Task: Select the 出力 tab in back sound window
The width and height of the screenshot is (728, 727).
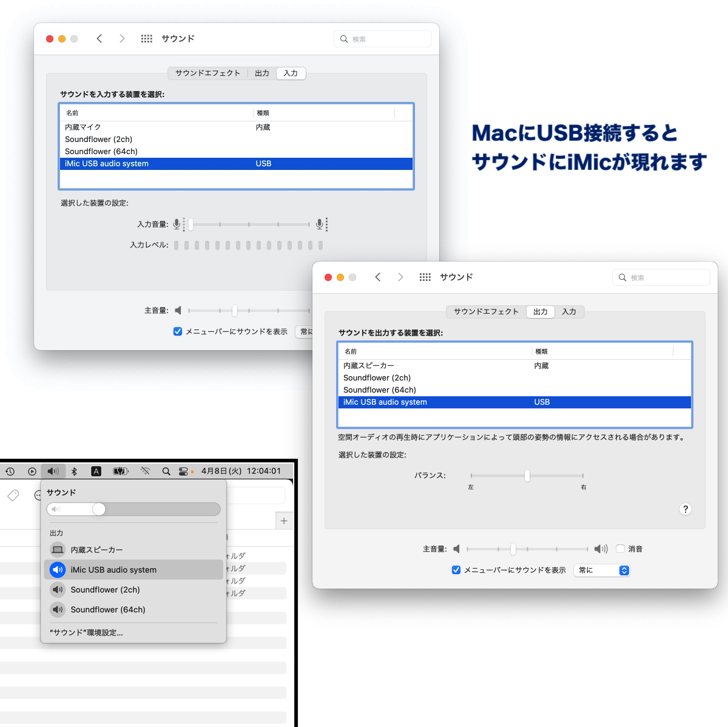Action: (x=262, y=73)
